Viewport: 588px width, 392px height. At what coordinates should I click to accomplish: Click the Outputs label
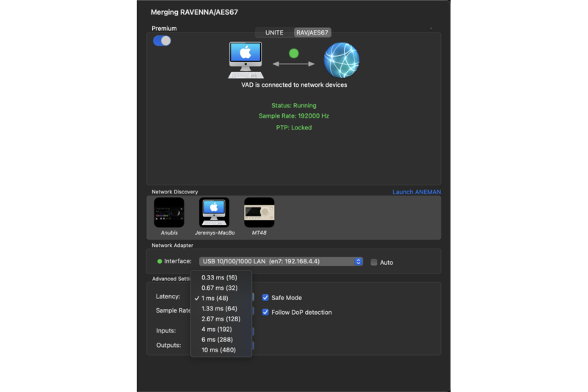168,345
